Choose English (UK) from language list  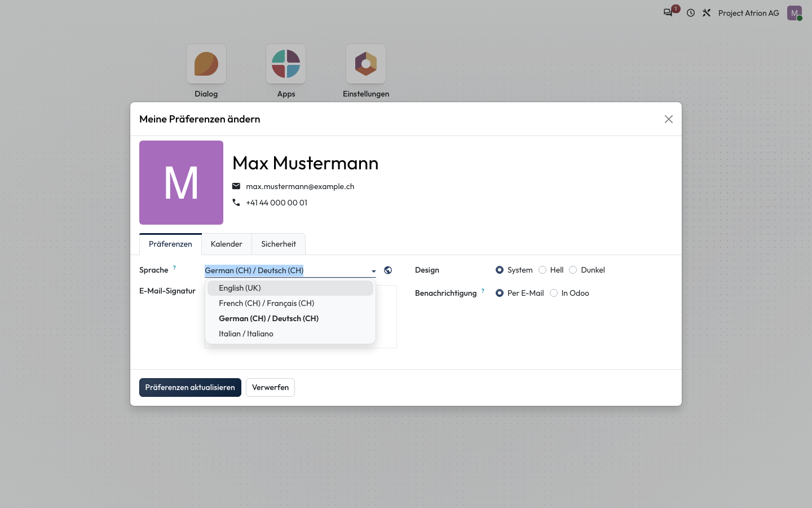coord(290,288)
